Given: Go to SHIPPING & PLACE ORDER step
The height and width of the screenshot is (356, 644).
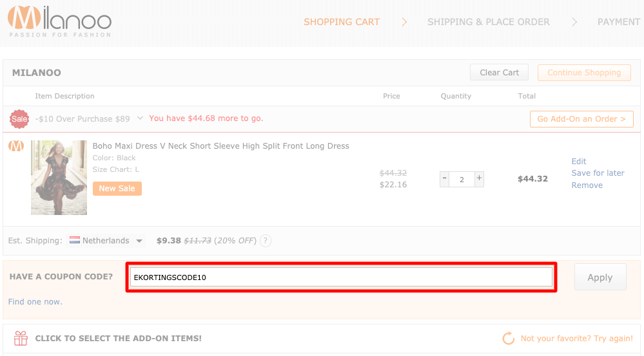Looking at the screenshot, I should pyautogui.click(x=489, y=22).
